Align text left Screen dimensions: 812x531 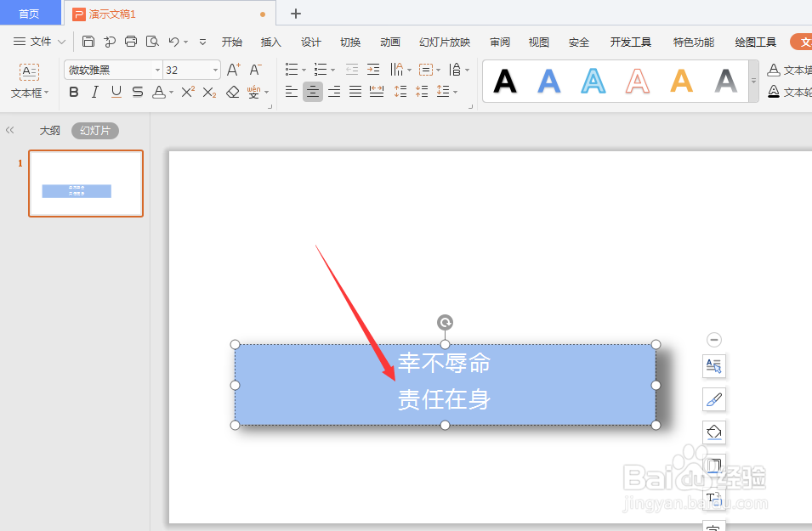tap(292, 92)
